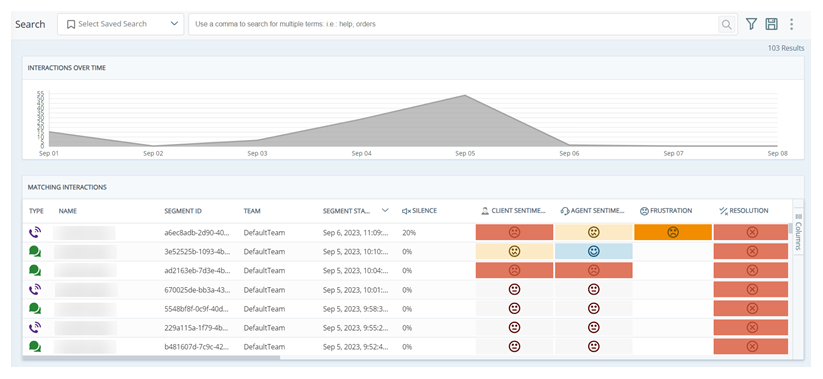Click mixed agent sentiment face for a6ec8adb

[x=594, y=232]
